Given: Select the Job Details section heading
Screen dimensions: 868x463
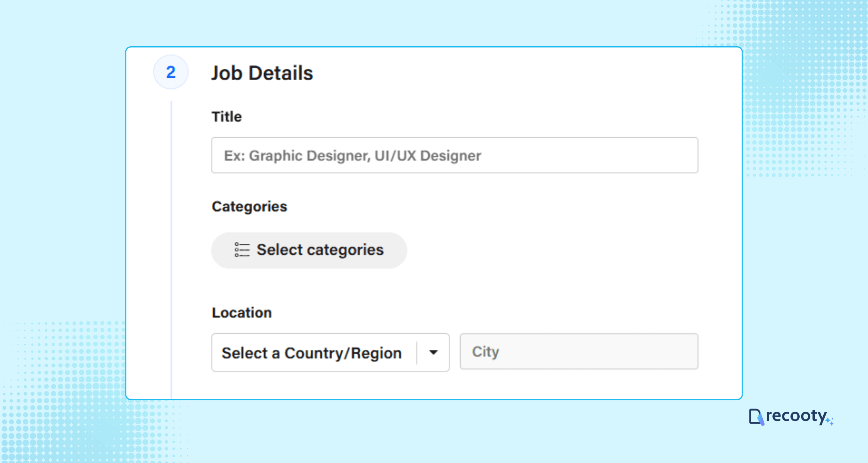Looking at the screenshot, I should pyautogui.click(x=263, y=73).
